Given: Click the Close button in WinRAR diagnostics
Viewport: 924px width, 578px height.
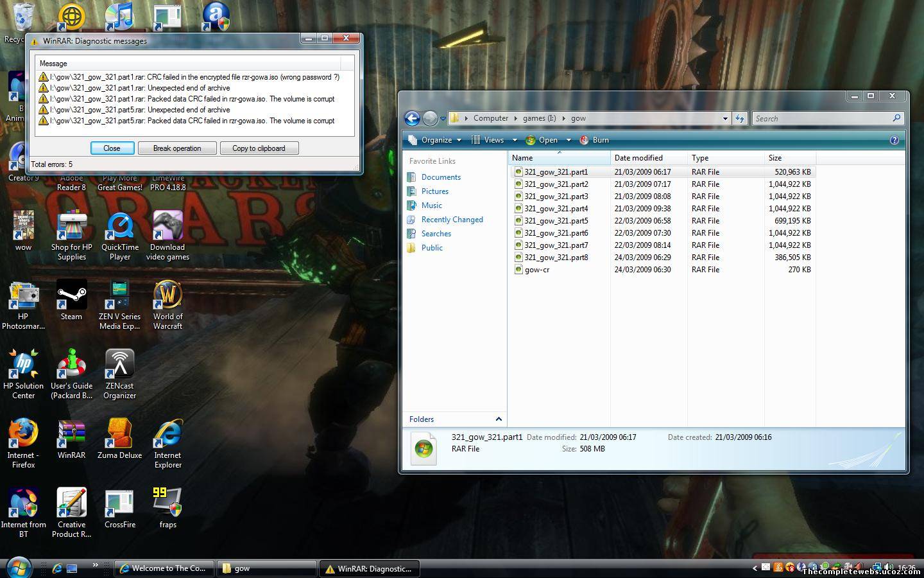Looking at the screenshot, I should [x=112, y=148].
